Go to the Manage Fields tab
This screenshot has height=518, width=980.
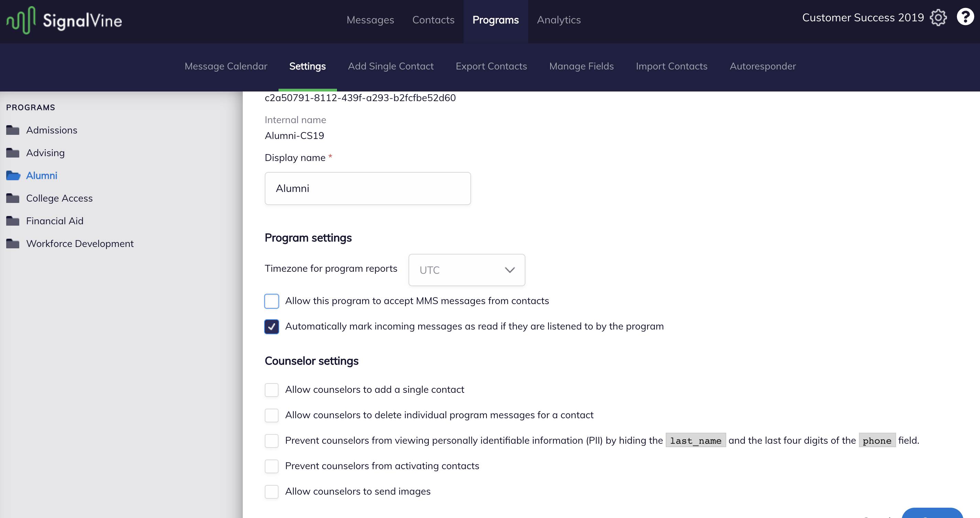tap(581, 66)
